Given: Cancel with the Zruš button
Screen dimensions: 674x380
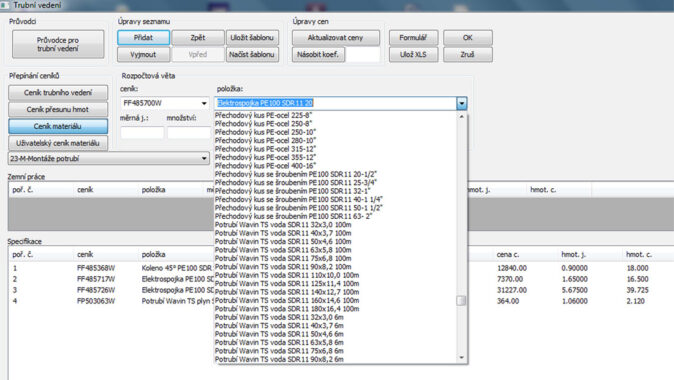Looking at the screenshot, I should 468,55.
